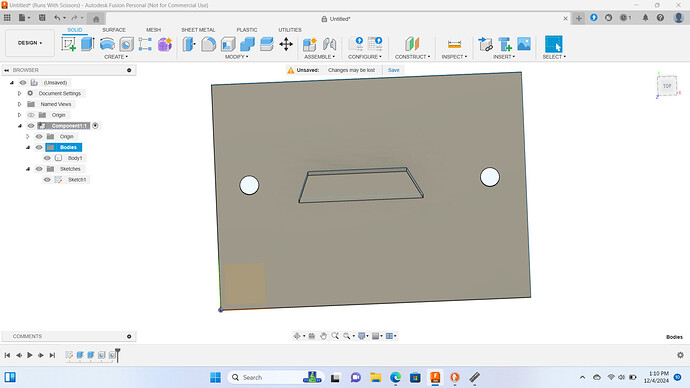690x388 pixels.
Task: Switch to the SURFACE tab
Action: click(x=114, y=30)
